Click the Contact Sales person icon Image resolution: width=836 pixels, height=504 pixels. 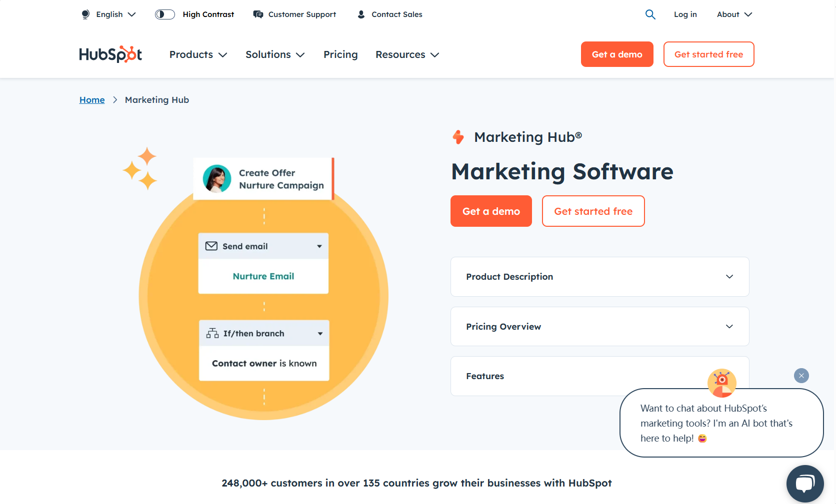coord(361,14)
